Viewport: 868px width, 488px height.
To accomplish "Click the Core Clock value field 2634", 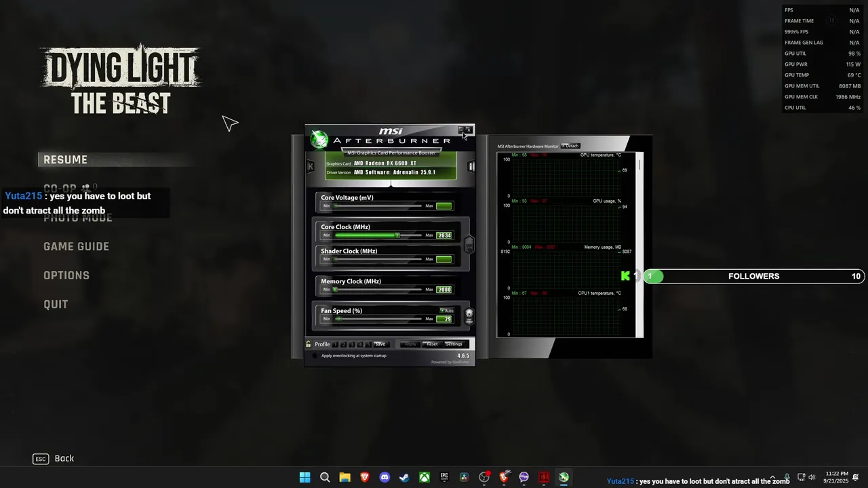I will coord(444,235).
